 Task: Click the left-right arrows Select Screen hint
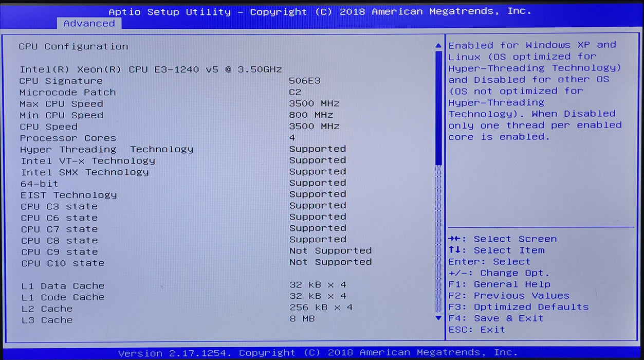503,239
